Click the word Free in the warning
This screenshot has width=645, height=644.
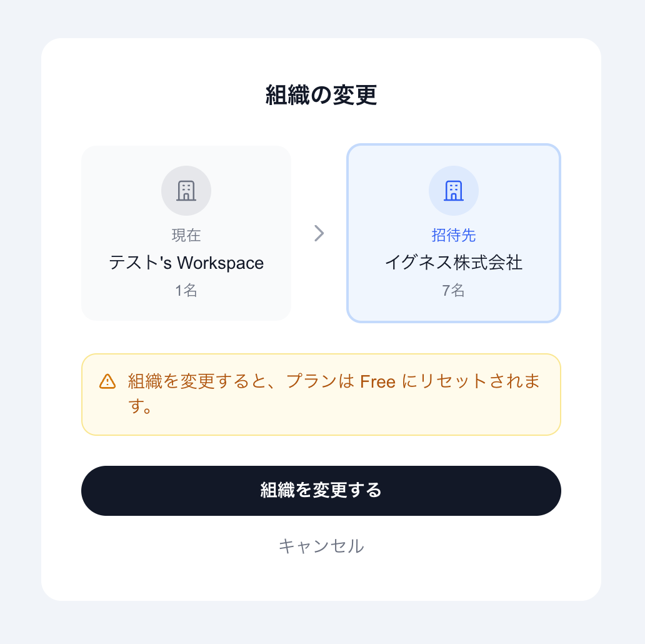tap(378, 381)
